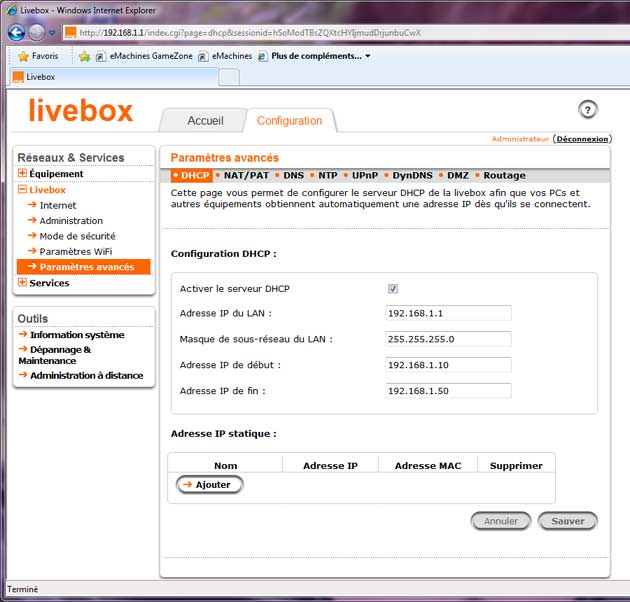Open the Administration sidebar item

[71, 221]
